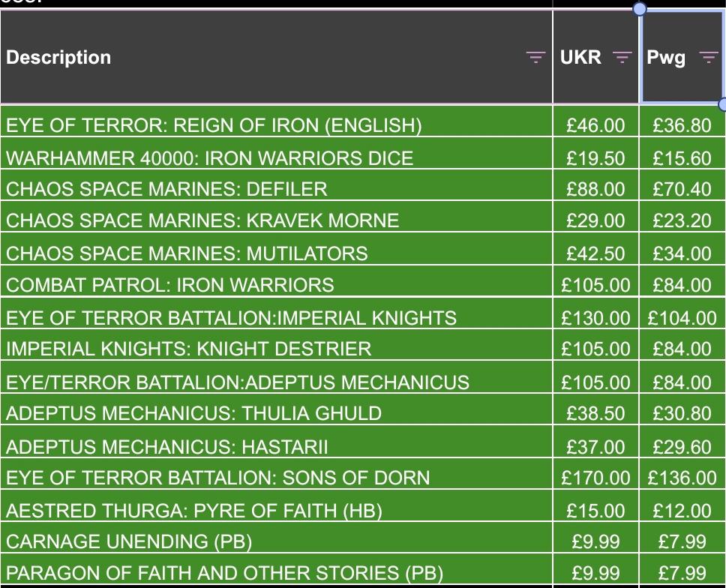Select the EYE OF TERROR: REIGN OF IRON cell
726x588 pixels.
(214, 125)
